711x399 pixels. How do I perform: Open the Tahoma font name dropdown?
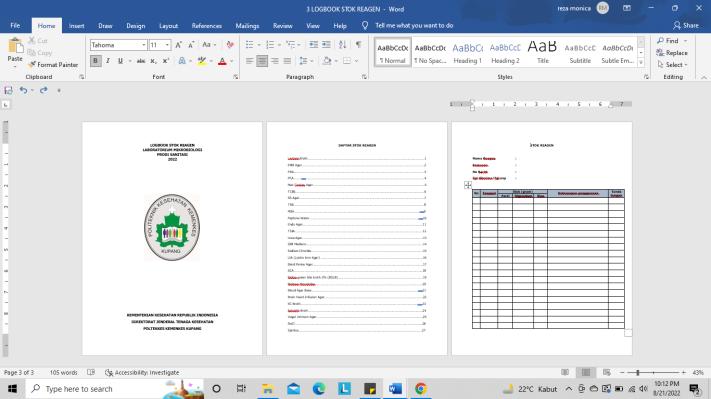119,45
